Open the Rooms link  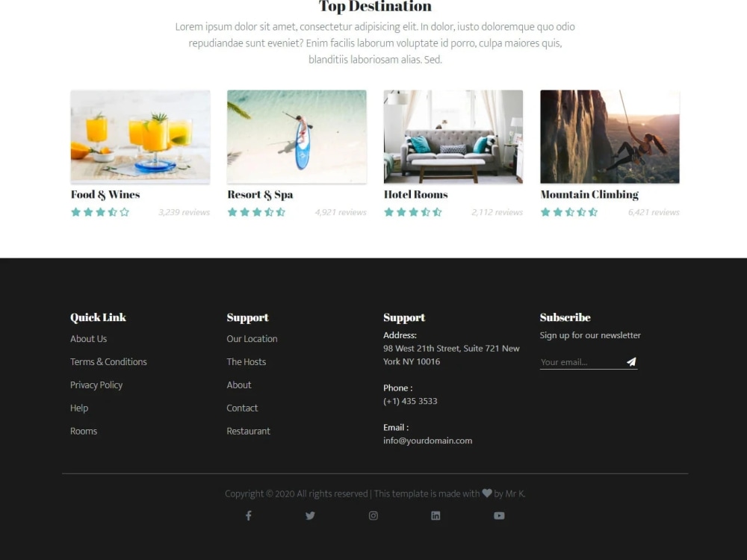point(83,431)
